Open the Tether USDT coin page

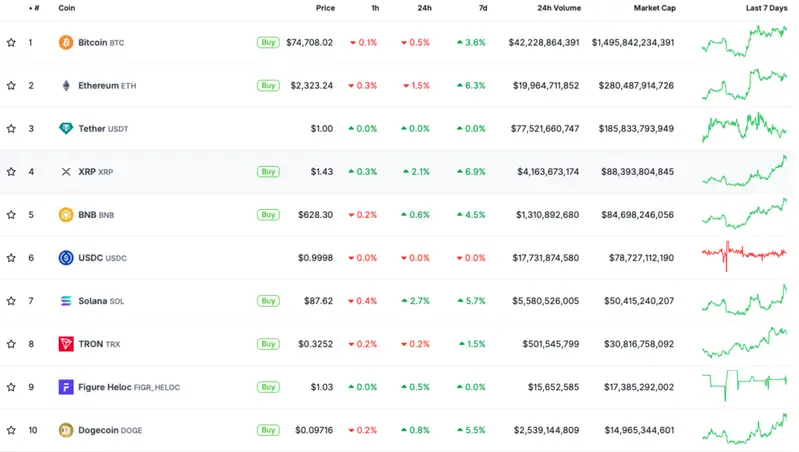(x=103, y=128)
